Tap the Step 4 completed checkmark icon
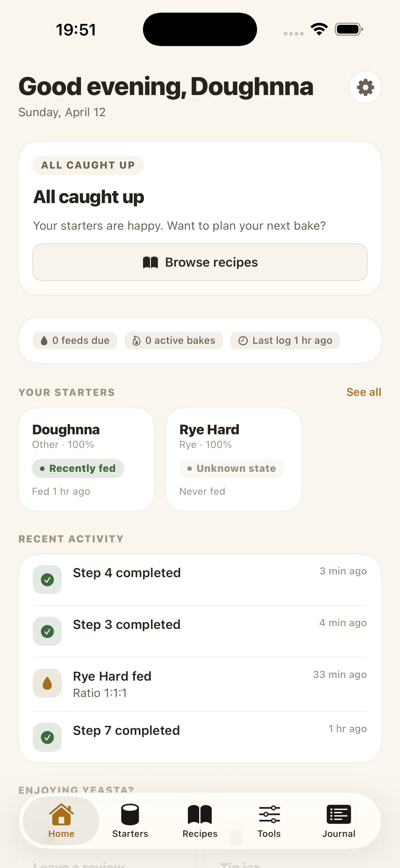This screenshot has height=868, width=400. point(47,580)
